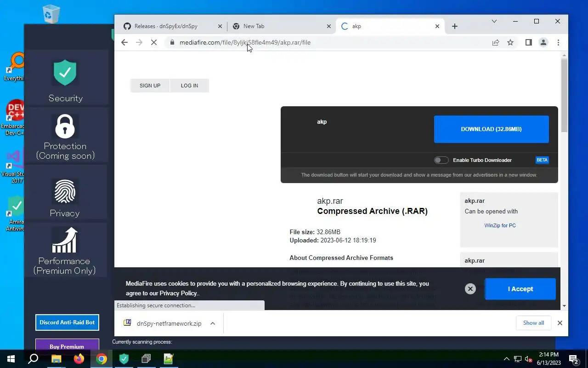Screen dimensions: 588x368
Task: Click Discord Anti-Raid Bot button
Action: [67, 322]
